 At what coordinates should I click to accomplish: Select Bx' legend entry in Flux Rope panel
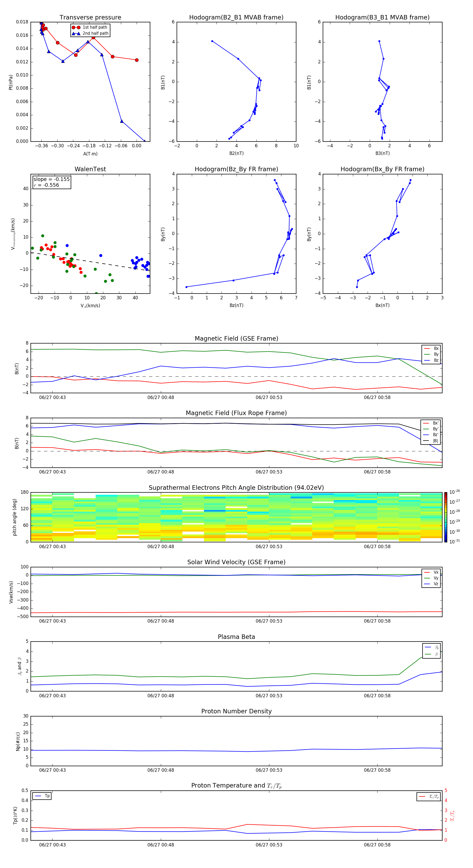point(431,423)
